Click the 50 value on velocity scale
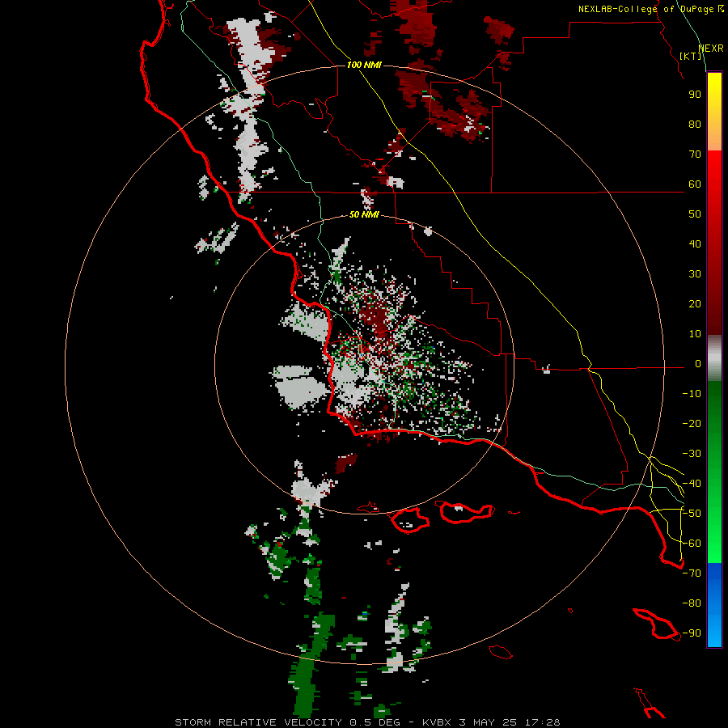 (x=695, y=214)
